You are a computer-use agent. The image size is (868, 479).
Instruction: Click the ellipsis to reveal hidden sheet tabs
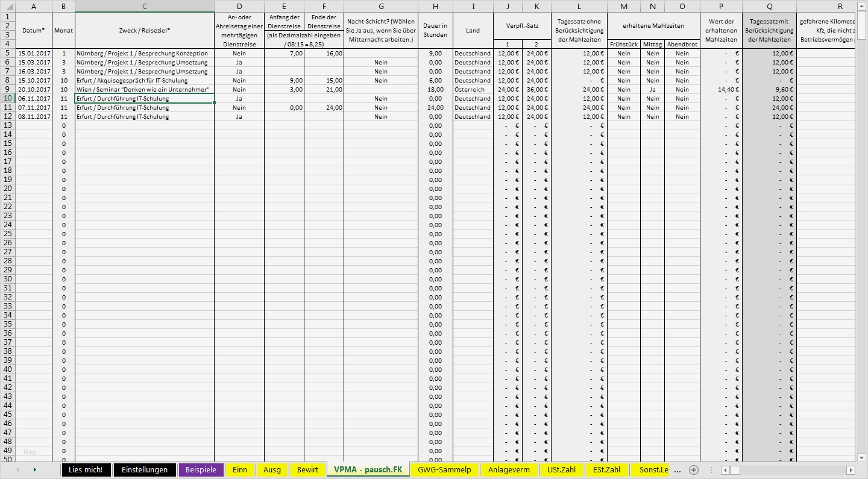click(x=676, y=469)
